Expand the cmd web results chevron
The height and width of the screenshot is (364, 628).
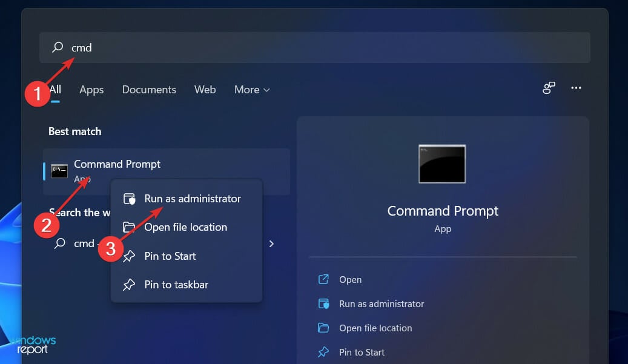coord(271,243)
